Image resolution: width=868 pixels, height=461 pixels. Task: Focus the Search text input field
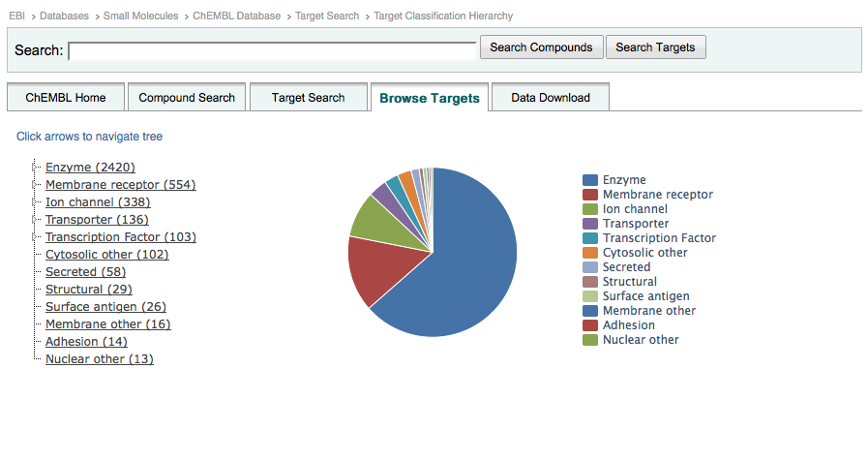pos(272,51)
